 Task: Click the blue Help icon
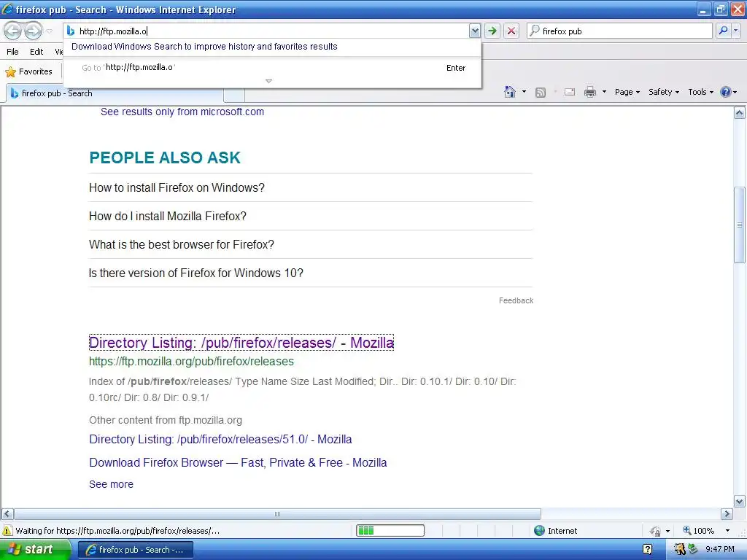(726, 92)
